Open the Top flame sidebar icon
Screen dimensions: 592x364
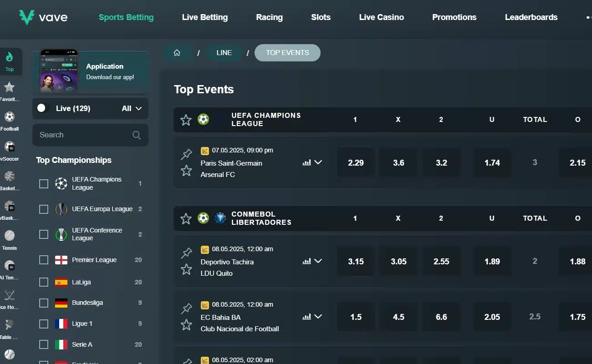[x=10, y=57]
